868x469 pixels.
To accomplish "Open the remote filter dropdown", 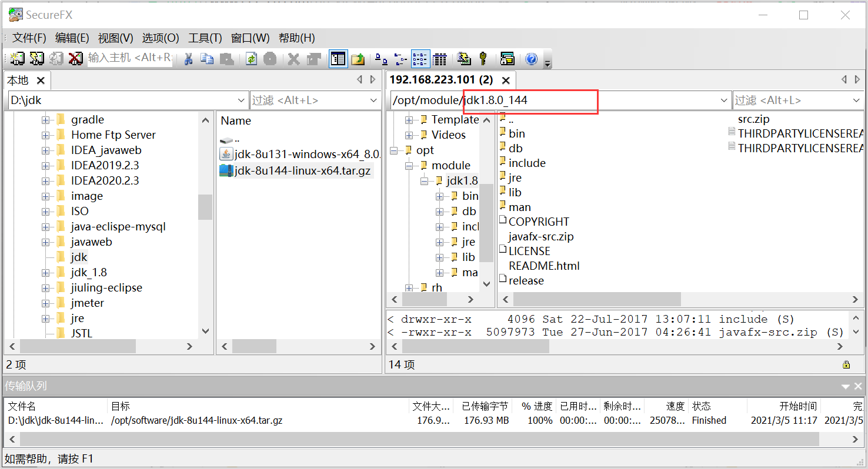I will (856, 101).
